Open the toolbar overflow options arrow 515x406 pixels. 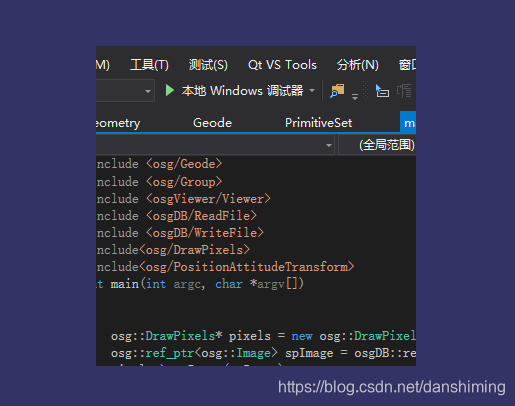coord(355,97)
